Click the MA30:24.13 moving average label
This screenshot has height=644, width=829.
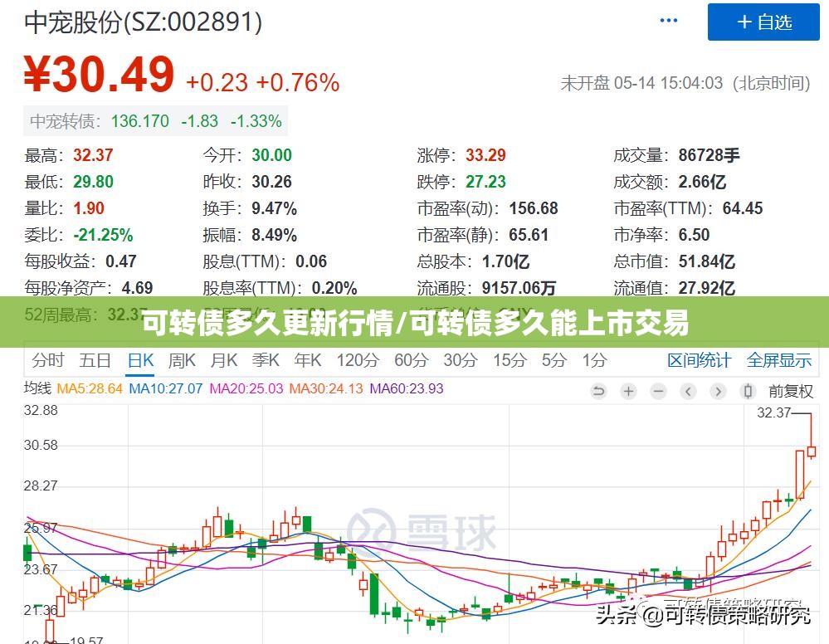(326, 388)
